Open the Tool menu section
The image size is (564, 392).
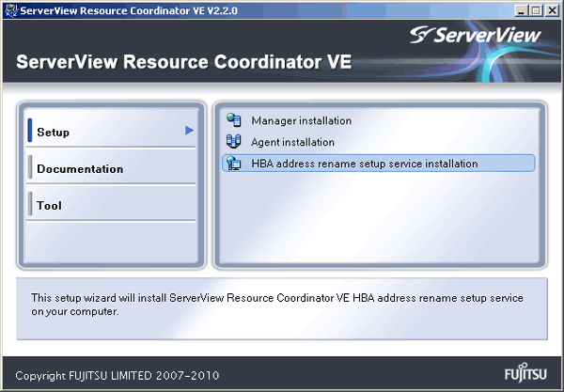tap(111, 204)
